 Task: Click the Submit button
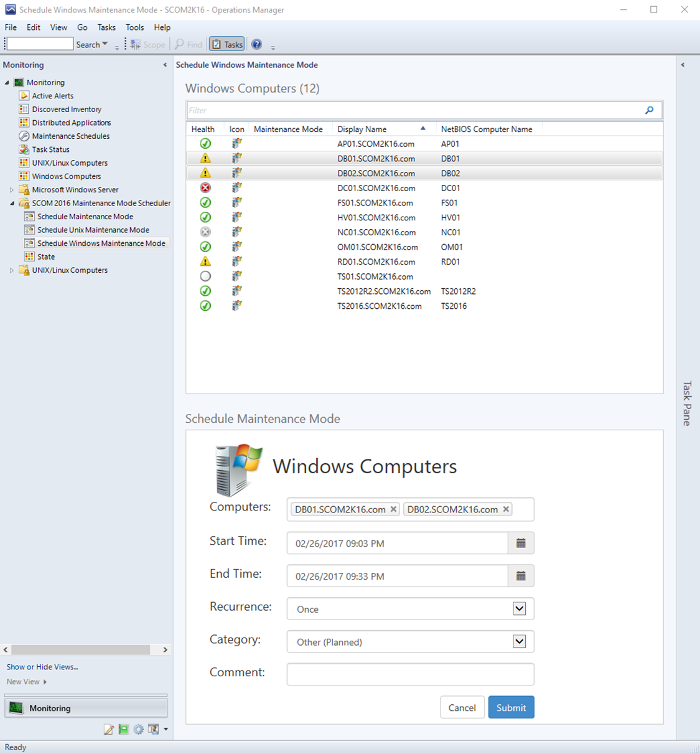coord(511,707)
